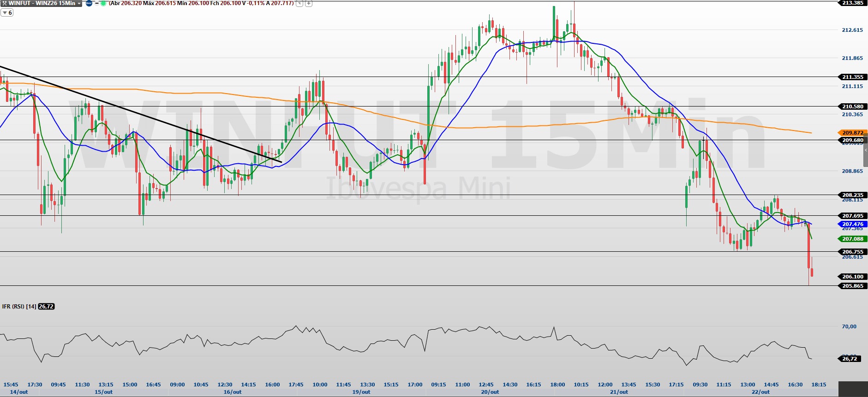The width and height of the screenshot is (868, 397).
Task: Click the minus icon next to the broker logo
Action: tap(96, 3)
